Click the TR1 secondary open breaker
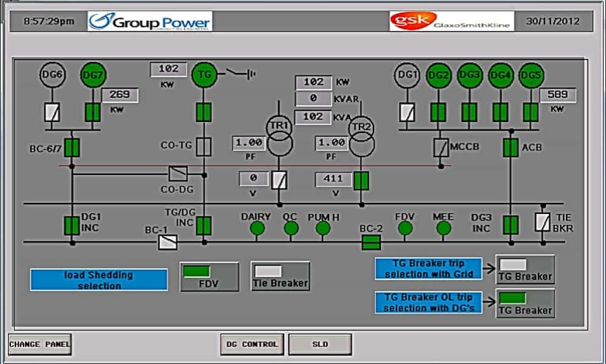606x364 pixels. [279, 180]
